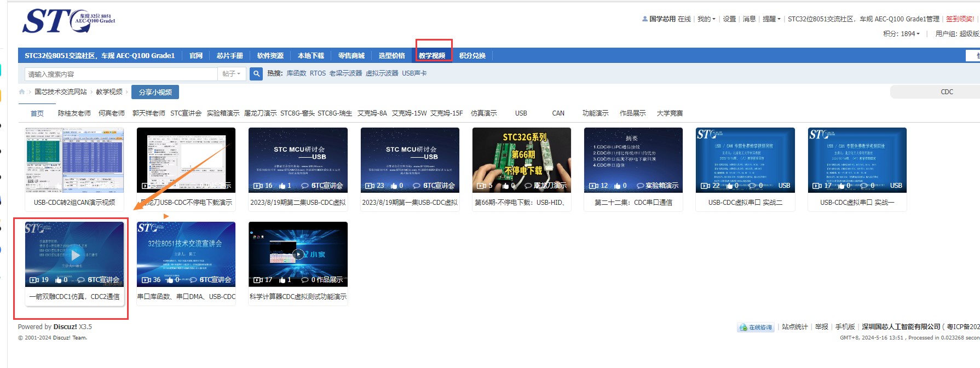
Task: Open the 32位8051技术交流宣讲会 thumbnail
Action: coord(186,254)
